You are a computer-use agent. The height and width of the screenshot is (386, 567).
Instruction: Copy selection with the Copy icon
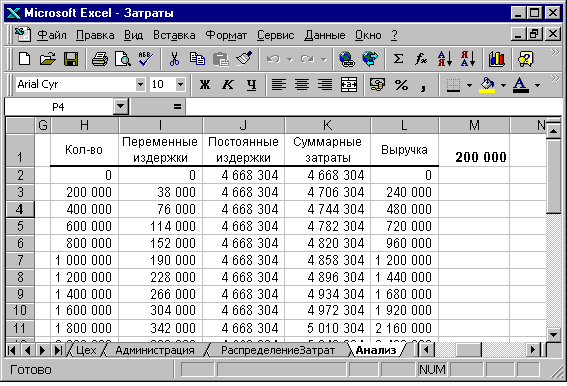(197, 59)
